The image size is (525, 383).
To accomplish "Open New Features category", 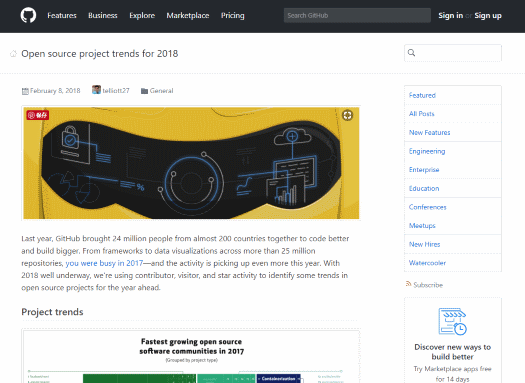I will (430, 133).
